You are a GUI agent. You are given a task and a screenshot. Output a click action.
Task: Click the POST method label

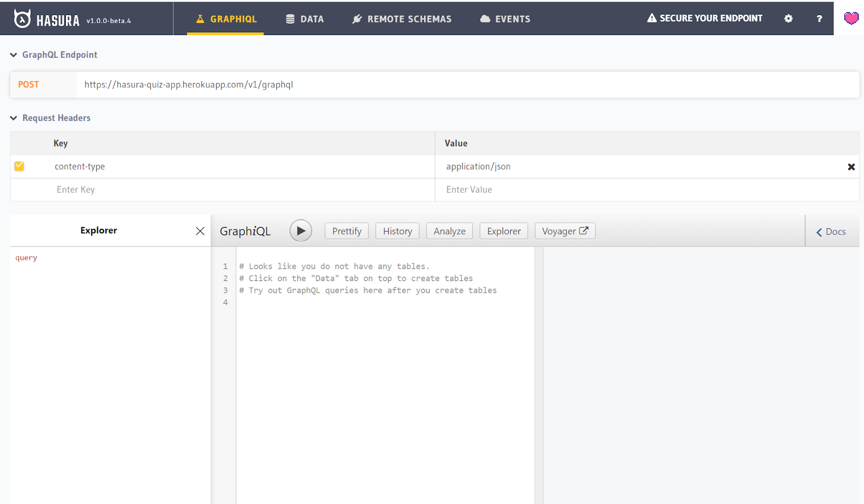point(29,85)
